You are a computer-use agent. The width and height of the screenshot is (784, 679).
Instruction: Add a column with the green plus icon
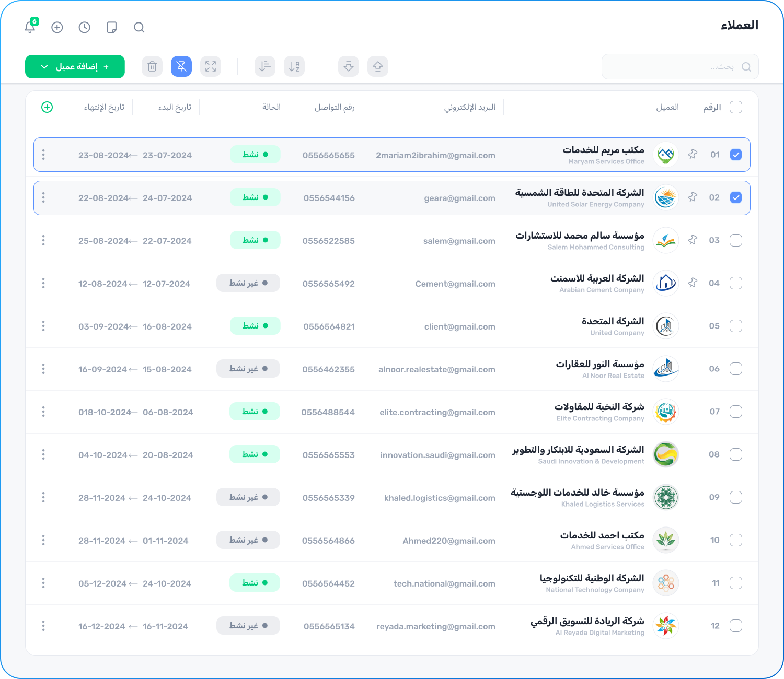(47, 107)
